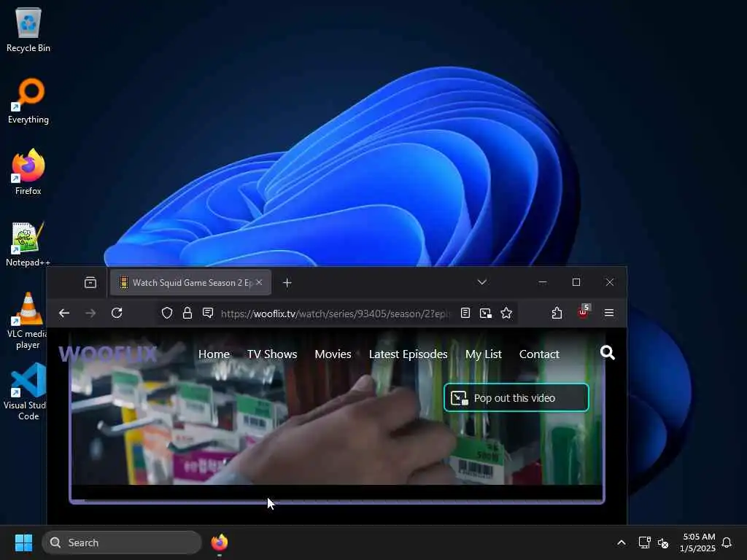The height and width of the screenshot is (560, 747).
Task: Go back with the back arrow
Action: pos(64,313)
